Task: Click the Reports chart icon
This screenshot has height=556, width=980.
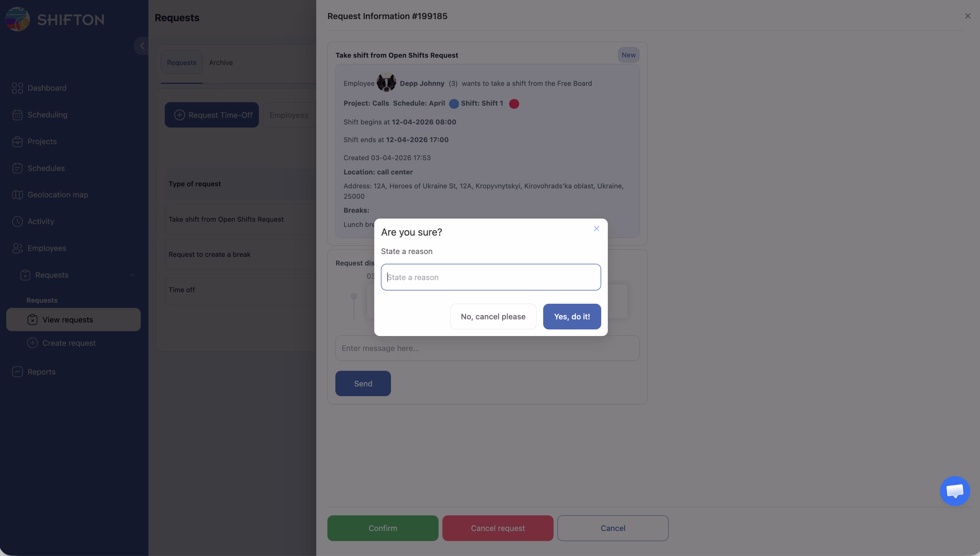Action: pyautogui.click(x=17, y=372)
